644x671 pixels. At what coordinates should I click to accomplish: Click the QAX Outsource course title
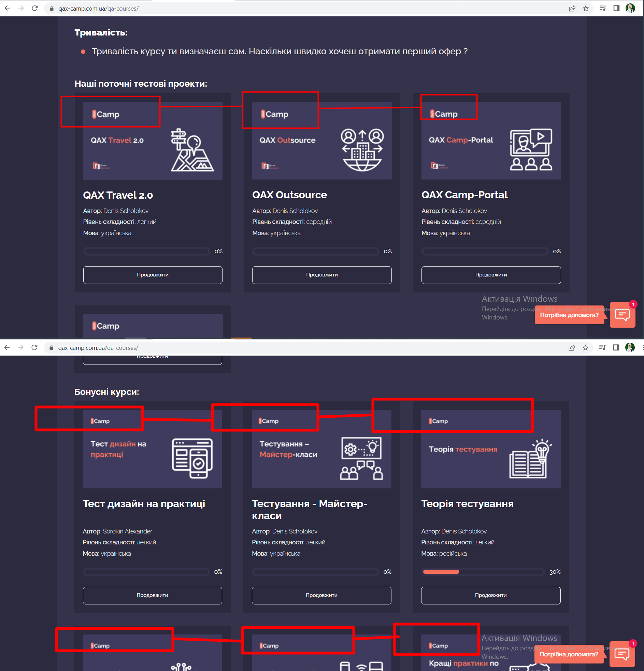289,195
